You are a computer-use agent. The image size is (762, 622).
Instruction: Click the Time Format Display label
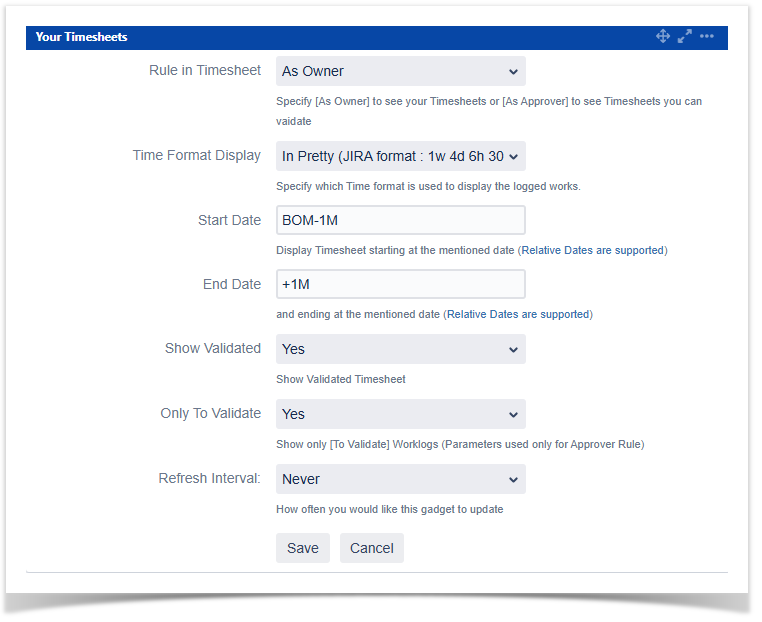(x=196, y=155)
